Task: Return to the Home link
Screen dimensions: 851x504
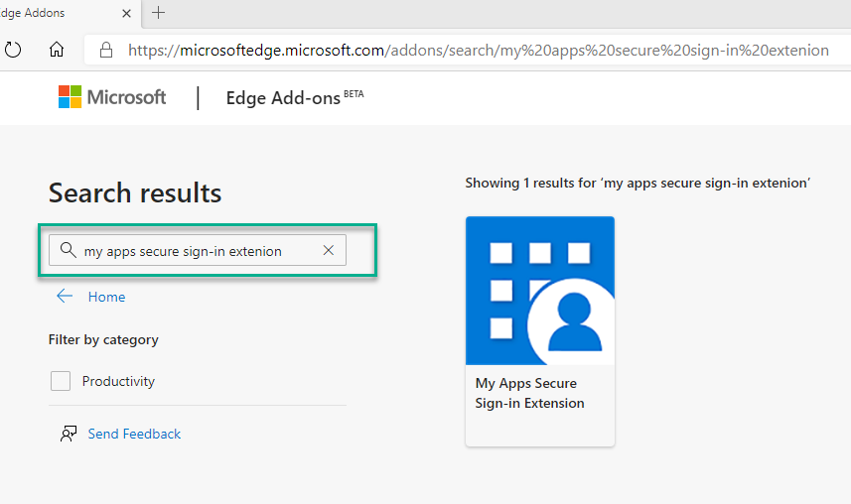Action: pos(107,297)
